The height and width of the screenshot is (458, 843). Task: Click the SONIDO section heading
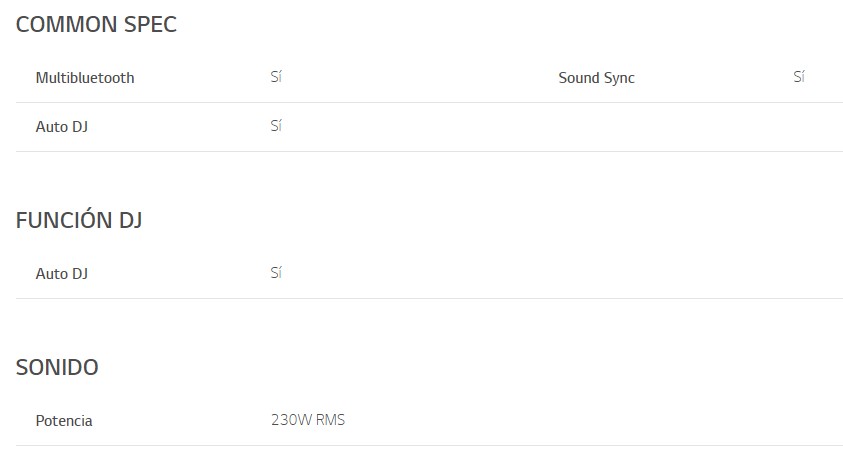pos(57,368)
